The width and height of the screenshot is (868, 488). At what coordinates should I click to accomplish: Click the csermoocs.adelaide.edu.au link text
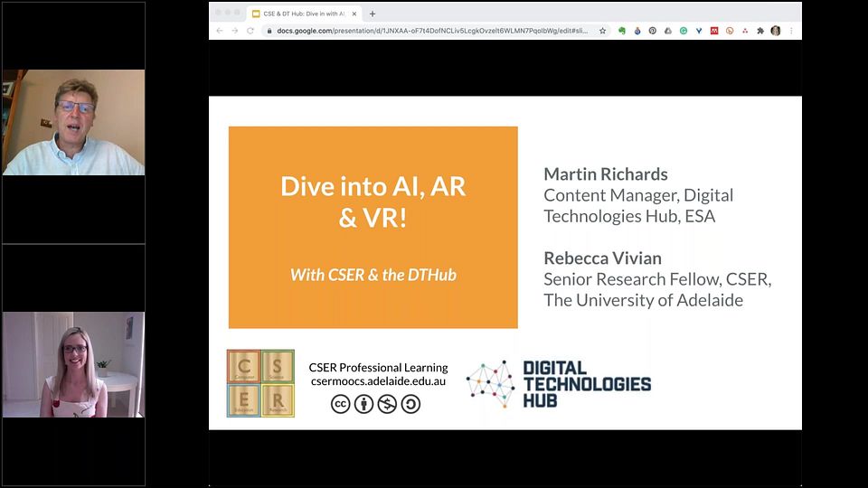pos(378,381)
